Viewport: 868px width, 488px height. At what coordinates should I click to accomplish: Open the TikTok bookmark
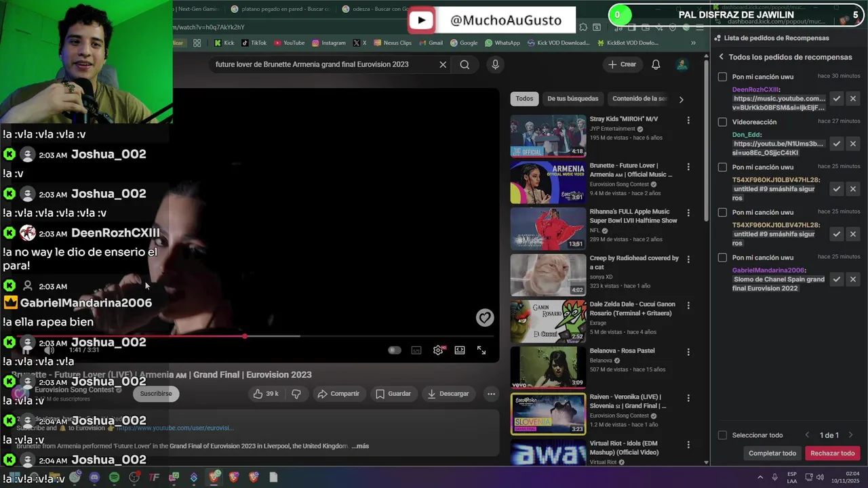pos(254,43)
